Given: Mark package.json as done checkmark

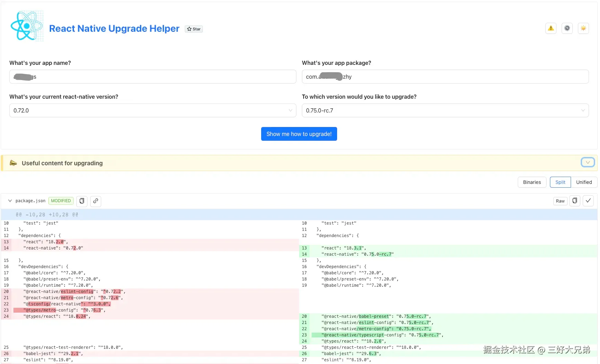Looking at the screenshot, I should (588, 200).
